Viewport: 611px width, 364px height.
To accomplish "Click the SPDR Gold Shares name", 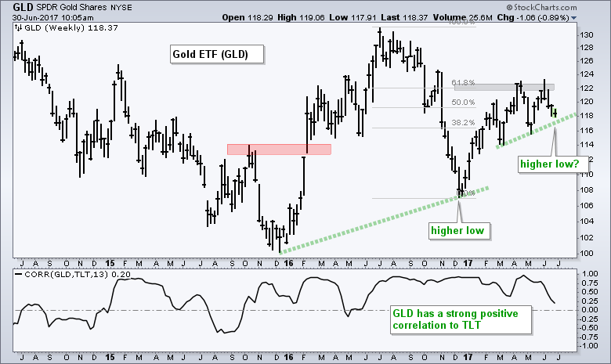I will (x=71, y=7).
